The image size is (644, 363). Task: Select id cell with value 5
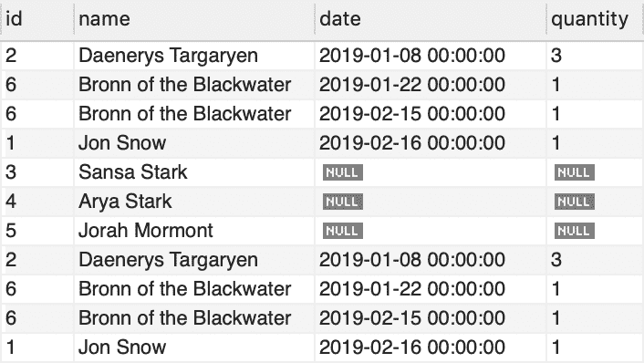coord(37,231)
